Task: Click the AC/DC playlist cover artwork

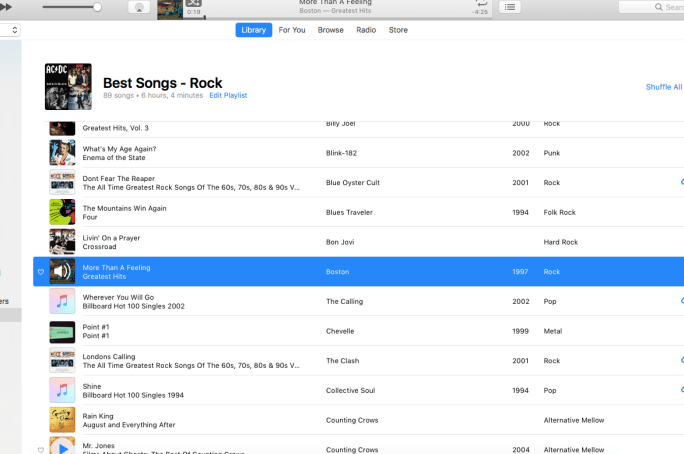Action: click(x=68, y=87)
